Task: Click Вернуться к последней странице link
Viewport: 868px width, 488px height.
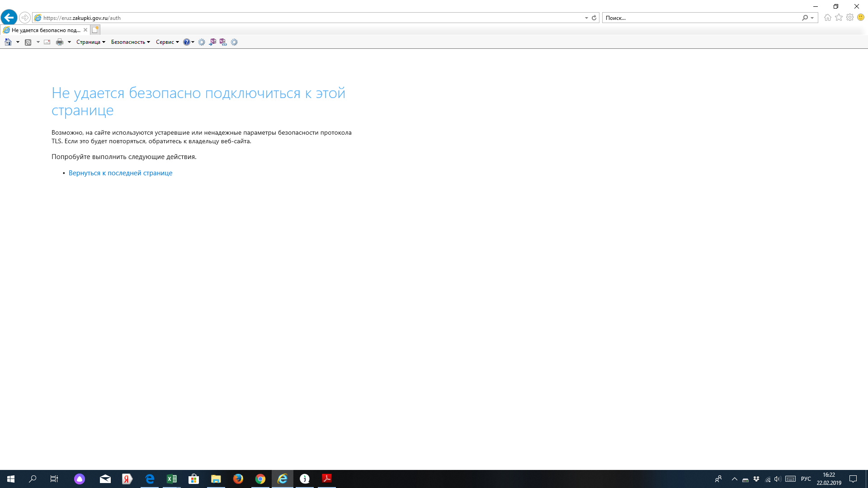Action: pyautogui.click(x=120, y=173)
